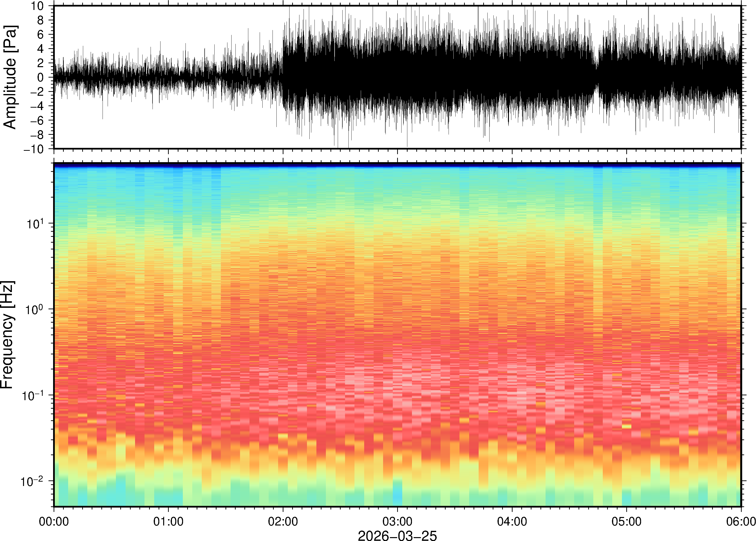Click the 03:00 time axis label

(x=397, y=521)
